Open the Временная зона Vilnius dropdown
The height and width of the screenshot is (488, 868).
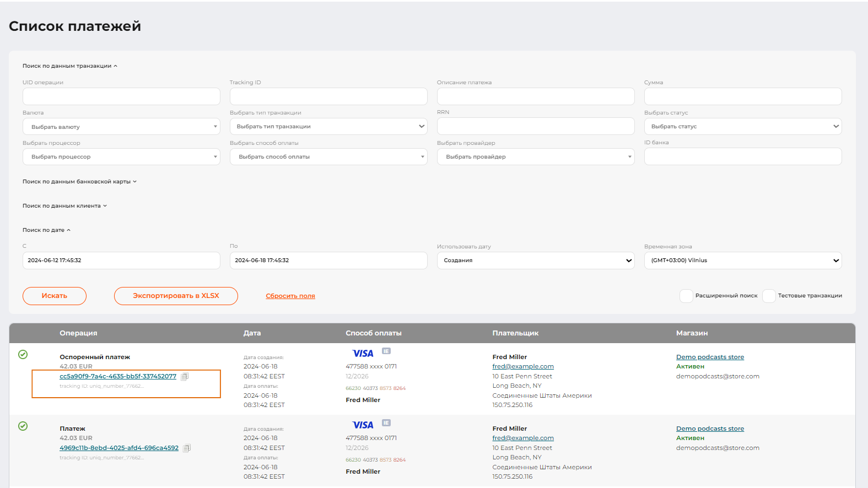click(742, 261)
